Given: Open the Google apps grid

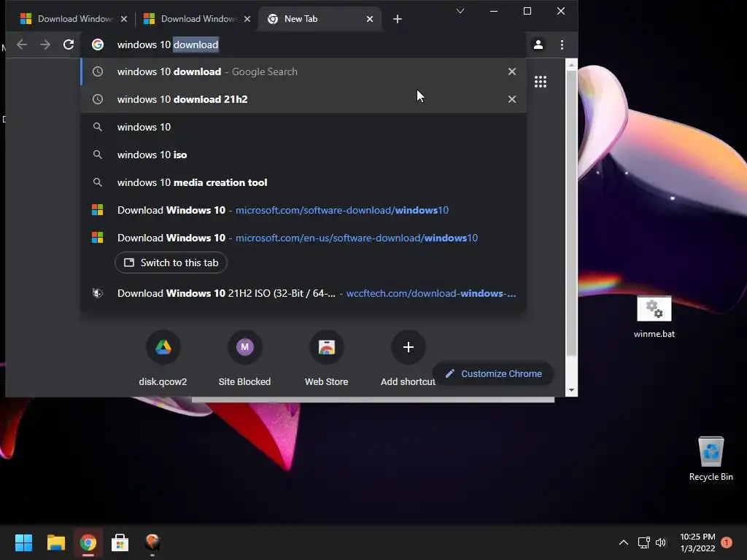Looking at the screenshot, I should [541, 82].
